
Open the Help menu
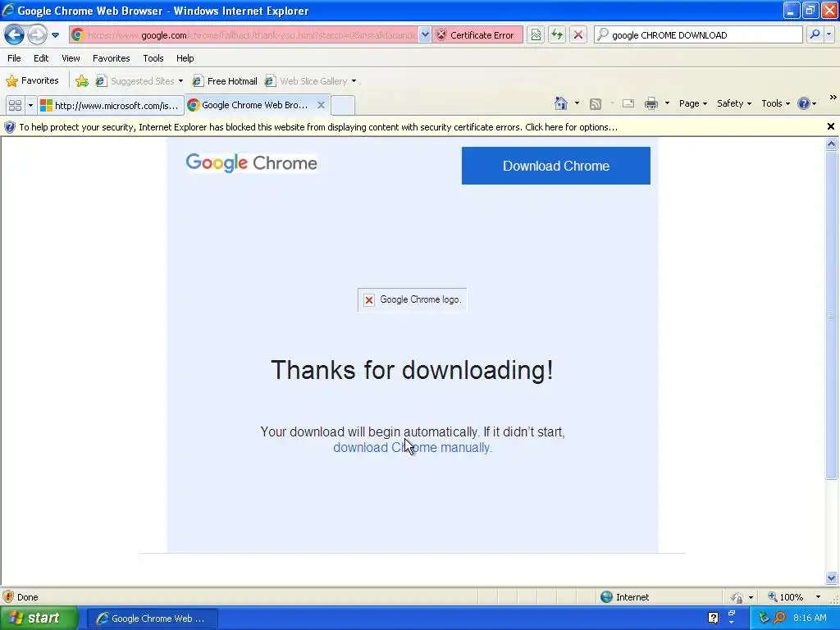pos(185,58)
